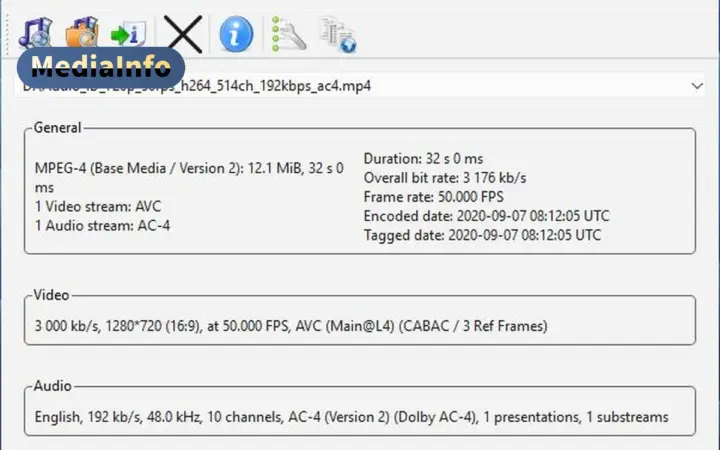Image resolution: width=720 pixels, height=450 pixels.
Task: Click the Tagged date line
Action: coord(482,235)
